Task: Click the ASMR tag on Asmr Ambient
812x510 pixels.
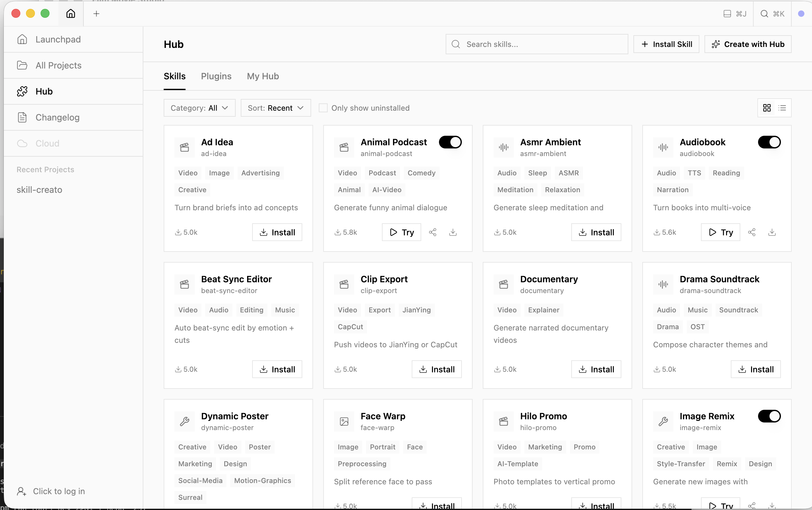Action: pyautogui.click(x=568, y=173)
